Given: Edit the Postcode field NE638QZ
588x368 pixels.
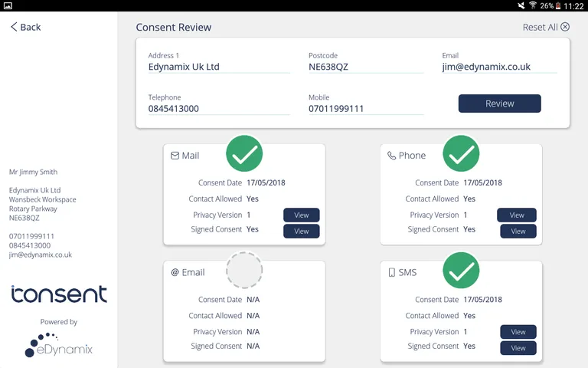Looking at the screenshot, I should 366,67.
